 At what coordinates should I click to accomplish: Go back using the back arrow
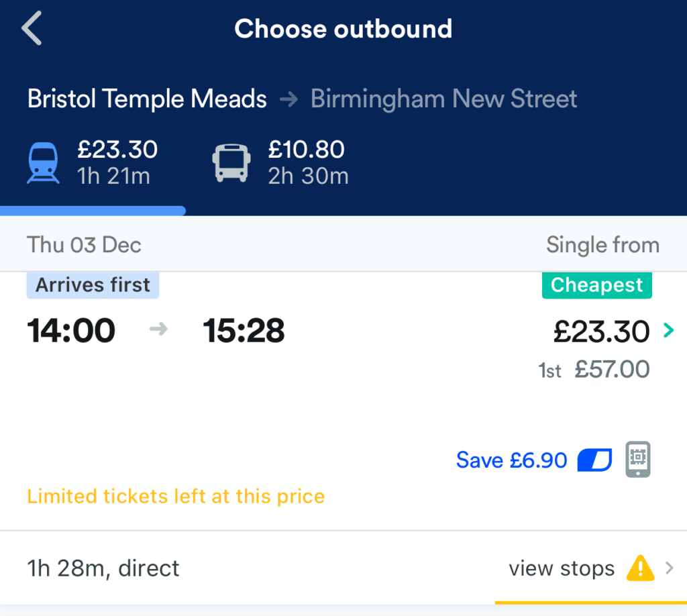click(x=32, y=28)
